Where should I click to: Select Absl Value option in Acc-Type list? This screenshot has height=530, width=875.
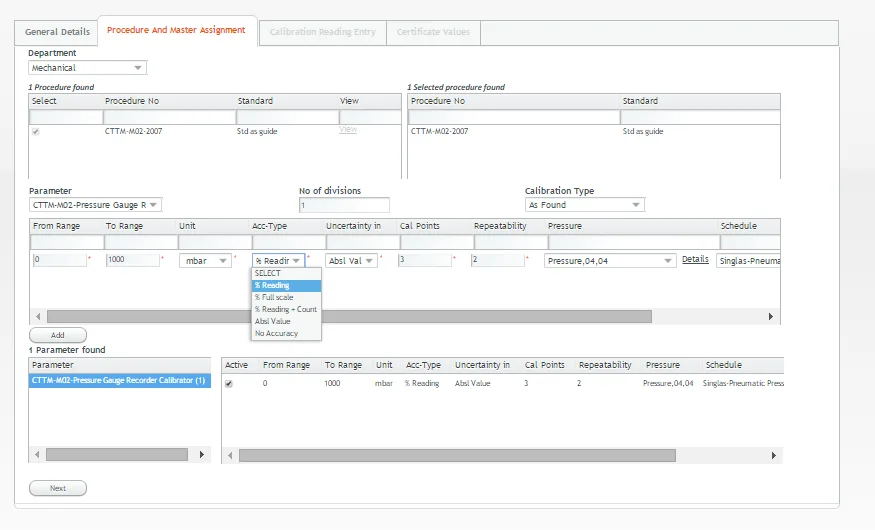tap(273, 321)
